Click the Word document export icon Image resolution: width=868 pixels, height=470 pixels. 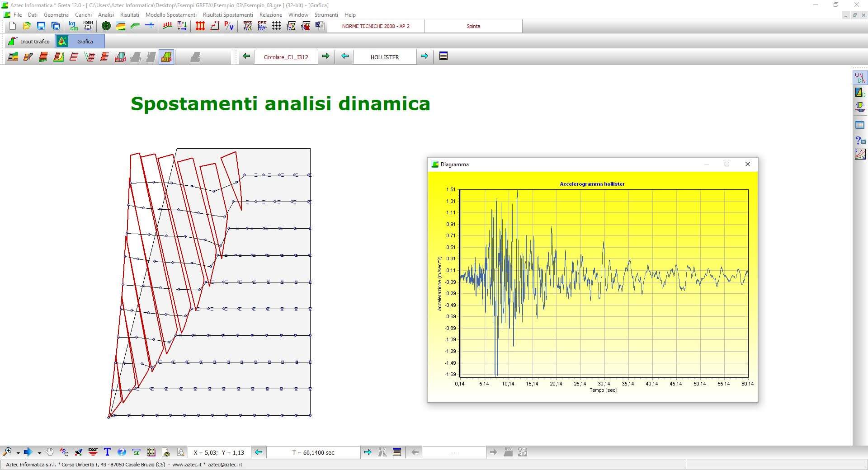coord(320,26)
